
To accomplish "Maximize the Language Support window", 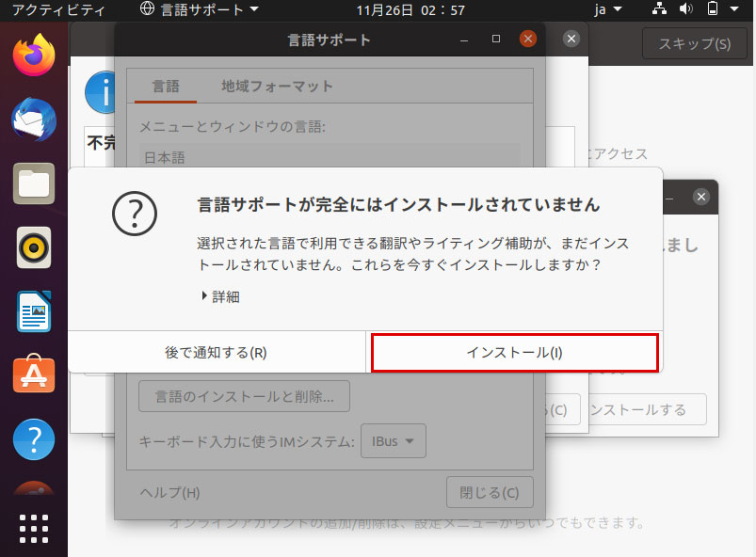I will pyautogui.click(x=495, y=39).
